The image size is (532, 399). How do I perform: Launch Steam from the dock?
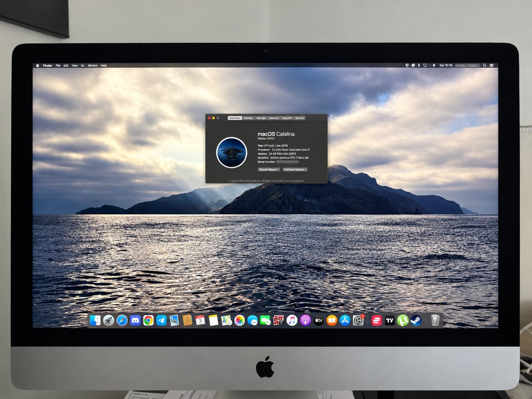(x=416, y=320)
